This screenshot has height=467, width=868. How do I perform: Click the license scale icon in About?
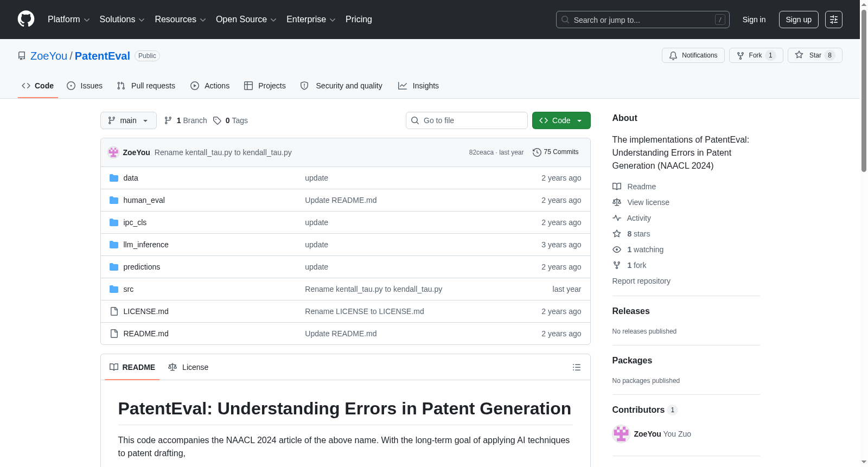(617, 202)
